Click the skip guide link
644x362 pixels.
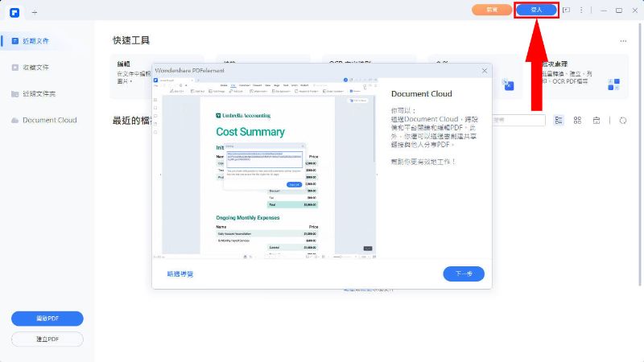point(180,274)
